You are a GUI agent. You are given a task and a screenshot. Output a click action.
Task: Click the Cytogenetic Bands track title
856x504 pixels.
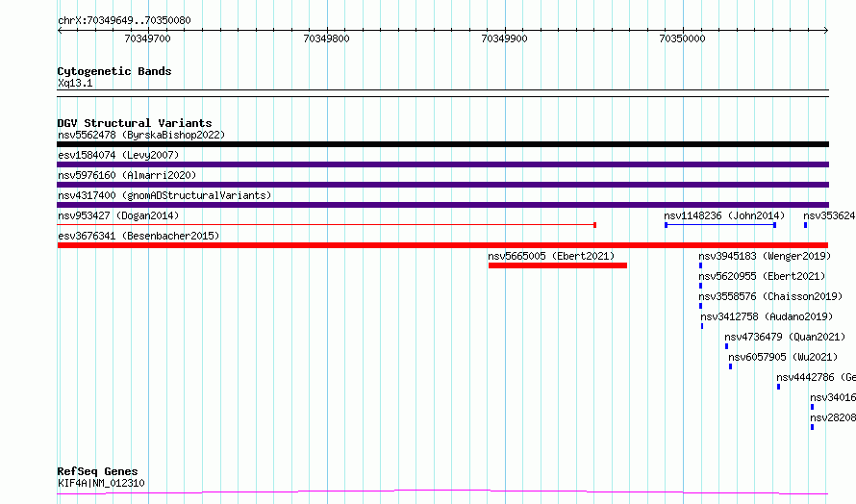pyautogui.click(x=114, y=71)
